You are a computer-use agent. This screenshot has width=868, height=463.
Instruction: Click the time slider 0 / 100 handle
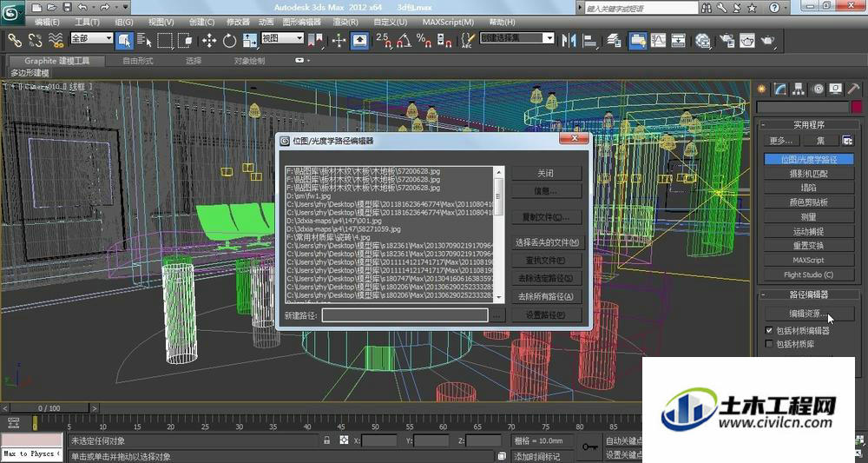[x=49, y=408]
